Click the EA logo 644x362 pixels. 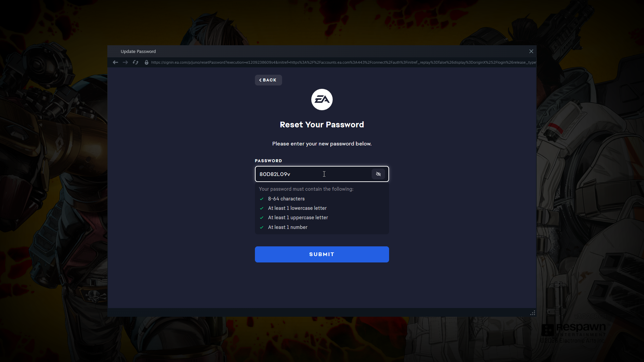point(322,100)
